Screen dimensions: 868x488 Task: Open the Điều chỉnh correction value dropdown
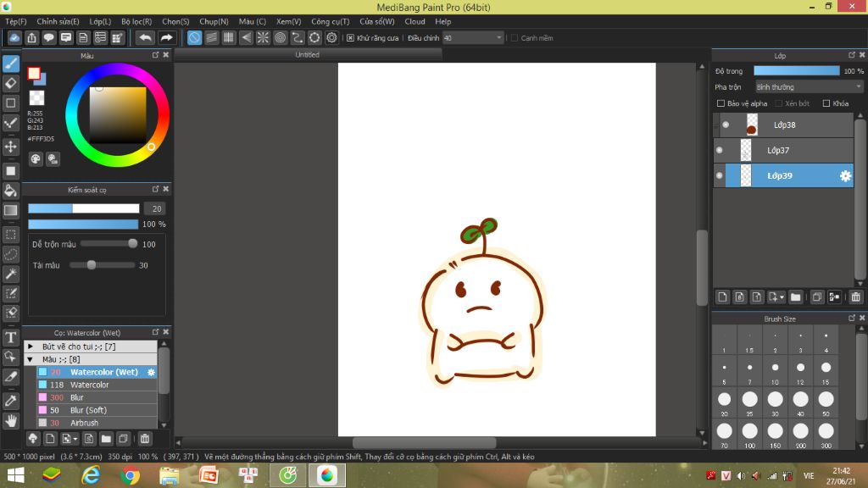coord(473,38)
